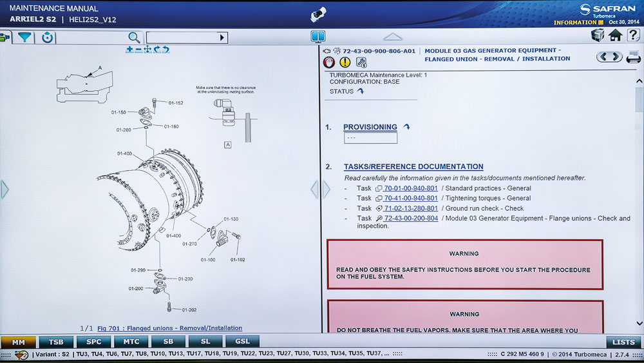Open the Help question mark icon
The image size is (644, 363).
point(633,35)
